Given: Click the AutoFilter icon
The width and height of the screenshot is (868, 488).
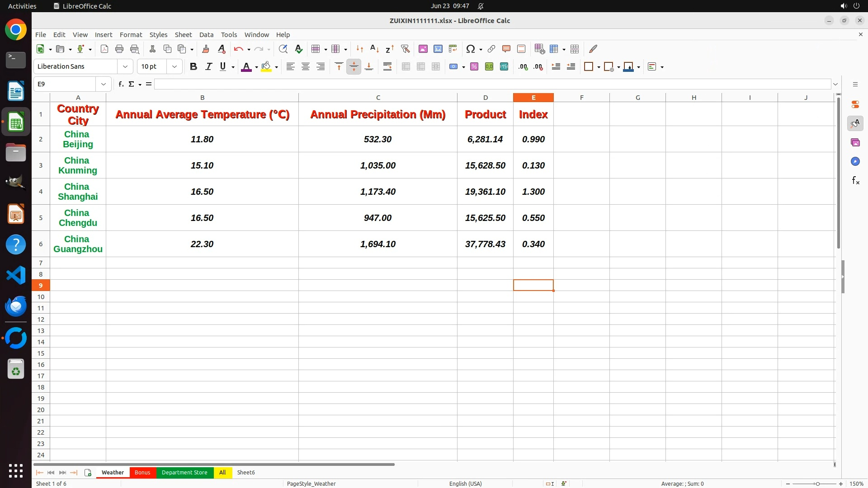Looking at the screenshot, I should 405,49.
